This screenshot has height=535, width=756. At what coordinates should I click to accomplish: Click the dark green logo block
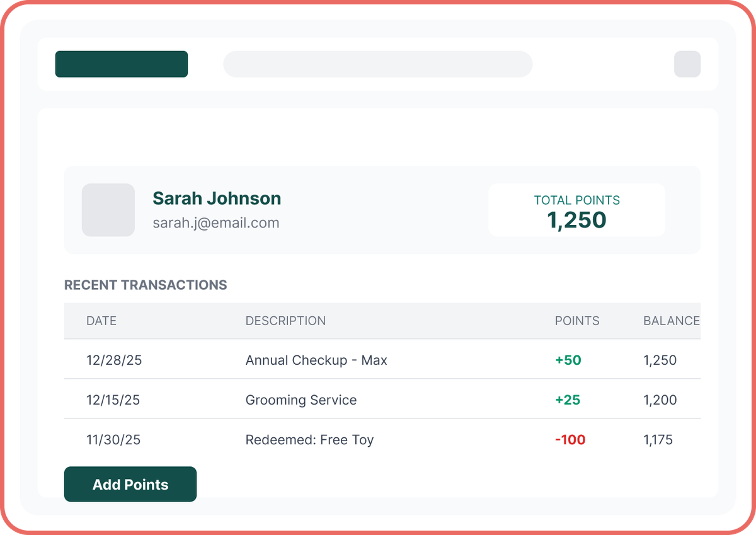122,64
